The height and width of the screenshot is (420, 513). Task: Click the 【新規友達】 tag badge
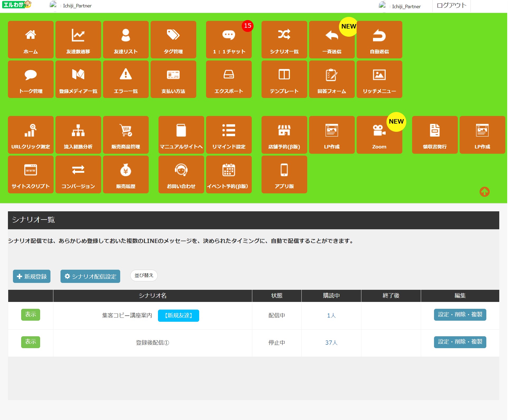(179, 315)
